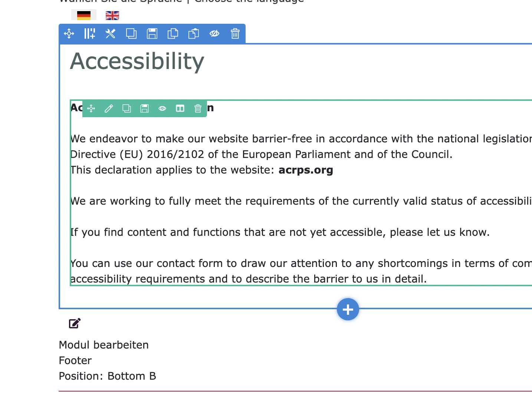
Task: Select the German language flag
Action: pos(84,15)
